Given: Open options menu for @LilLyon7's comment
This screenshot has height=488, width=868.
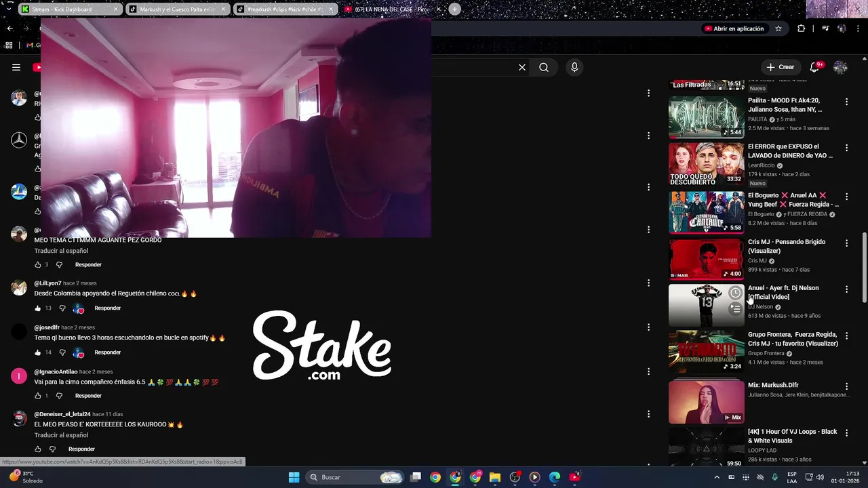Looking at the screenshot, I should point(648,283).
